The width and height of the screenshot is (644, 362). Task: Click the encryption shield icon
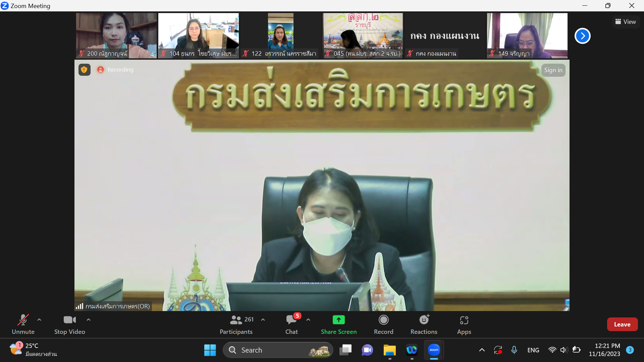coord(84,70)
